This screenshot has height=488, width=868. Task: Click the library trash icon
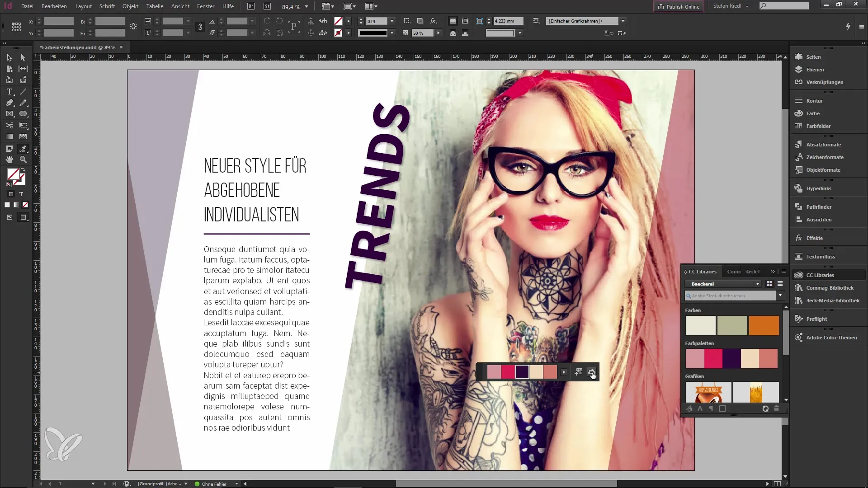(x=777, y=408)
